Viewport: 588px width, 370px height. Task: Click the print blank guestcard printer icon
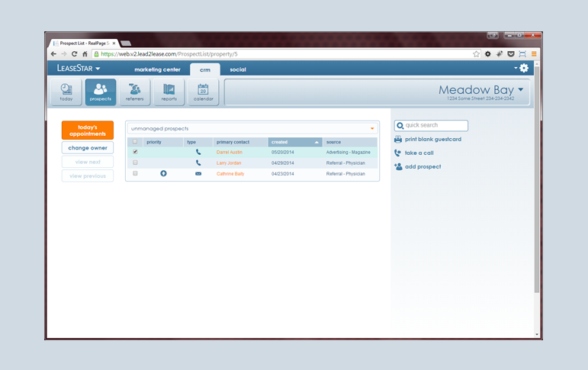398,140
